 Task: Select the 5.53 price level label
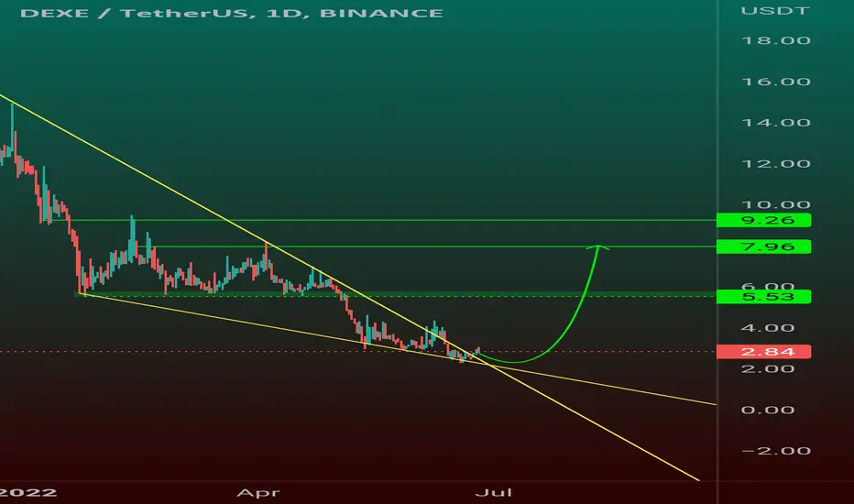tap(763, 296)
